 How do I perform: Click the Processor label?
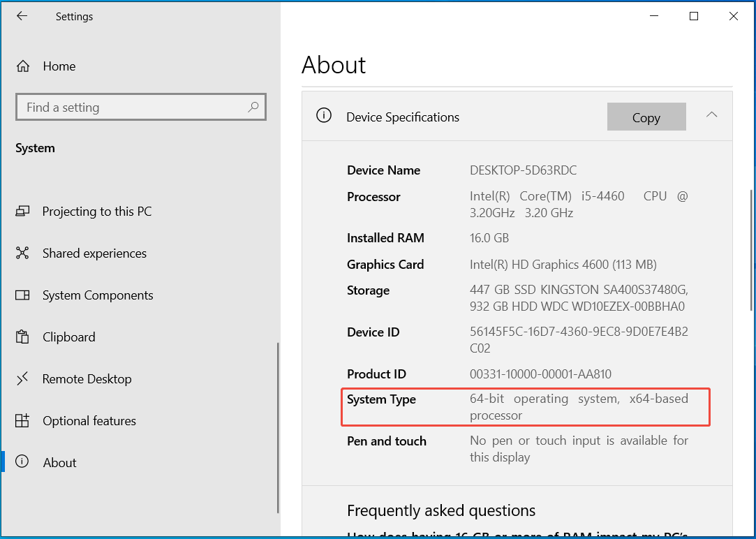pyautogui.click(x=373, y=197)
